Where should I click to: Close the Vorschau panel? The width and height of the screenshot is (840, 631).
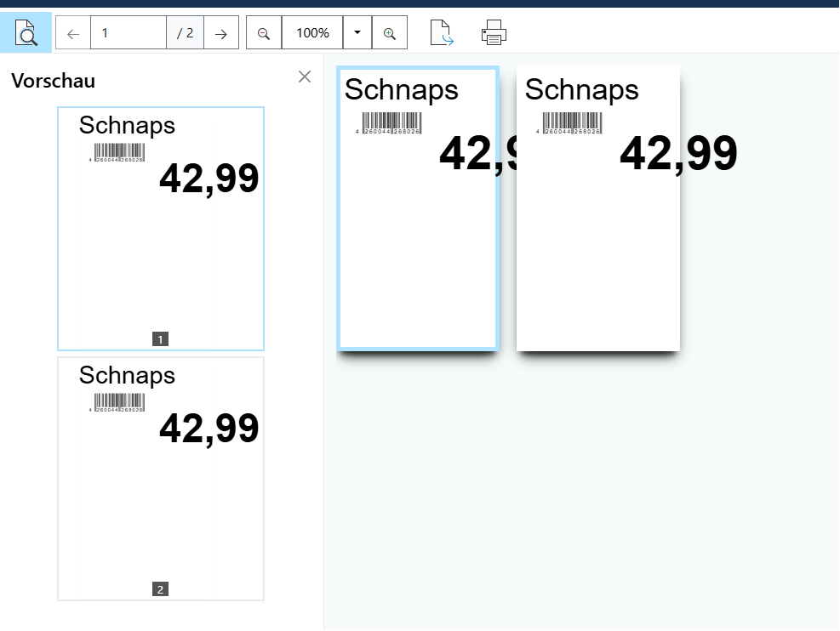305,77
